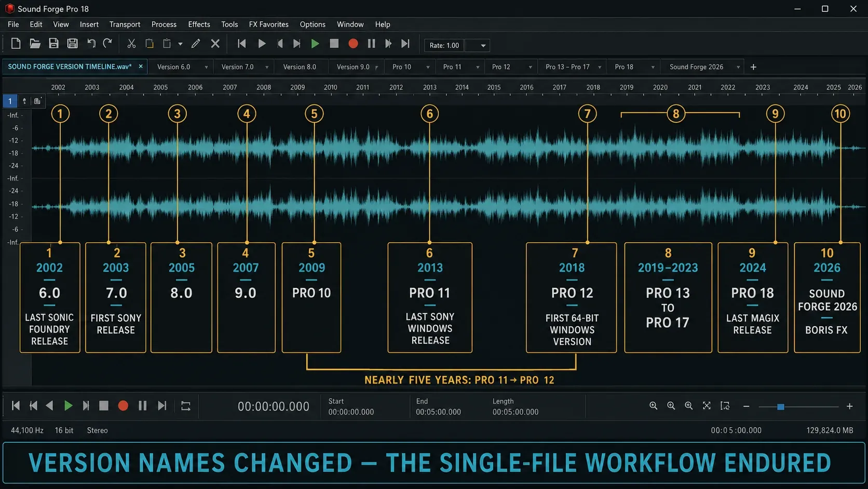Screen dimensions: 868x489
Task: Click the top toolbar fast-forward icon
Action: (x=388, y=44)
